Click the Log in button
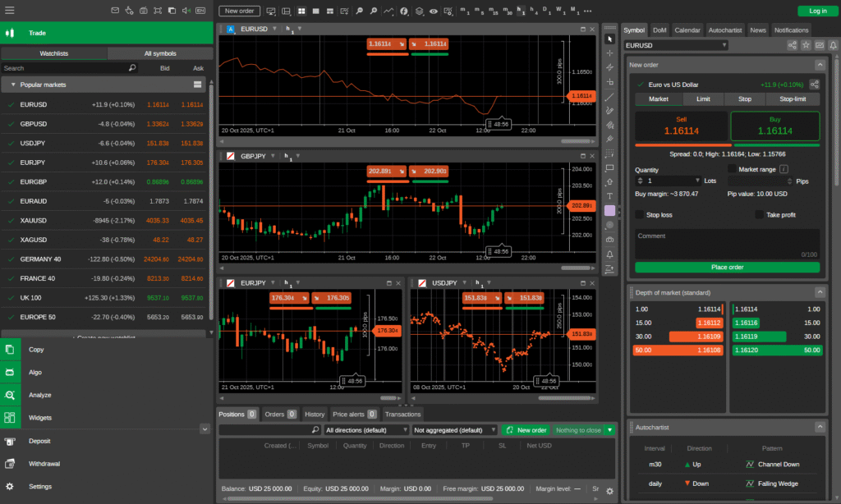Image resolution: width=841 pixels, height=504 pixels. click(x=817, y=11)
